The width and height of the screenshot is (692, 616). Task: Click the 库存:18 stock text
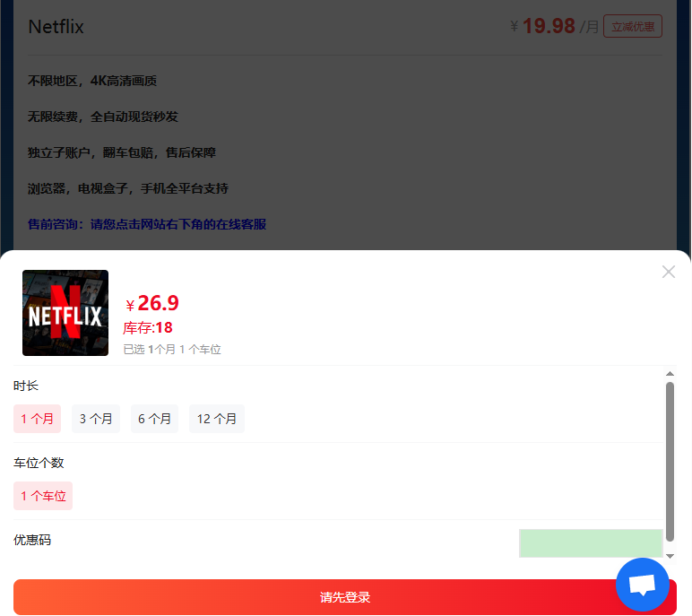pos(147,327)
